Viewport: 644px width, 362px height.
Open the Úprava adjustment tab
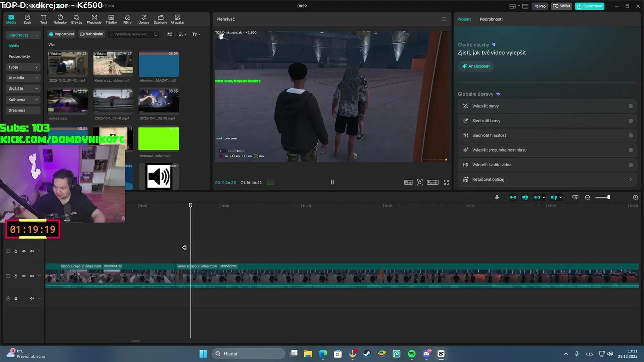pyautogui.click(x=144, y=19)
